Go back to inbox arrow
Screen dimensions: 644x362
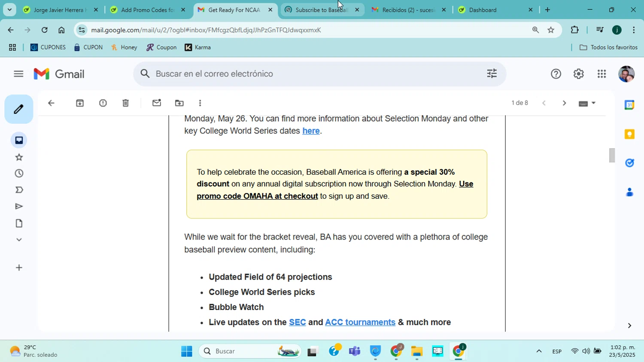51,103
